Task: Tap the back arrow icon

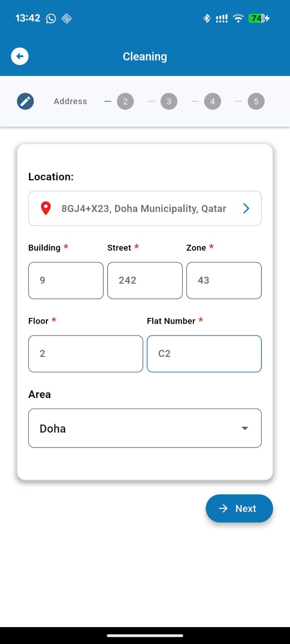Action: (20, 56)
